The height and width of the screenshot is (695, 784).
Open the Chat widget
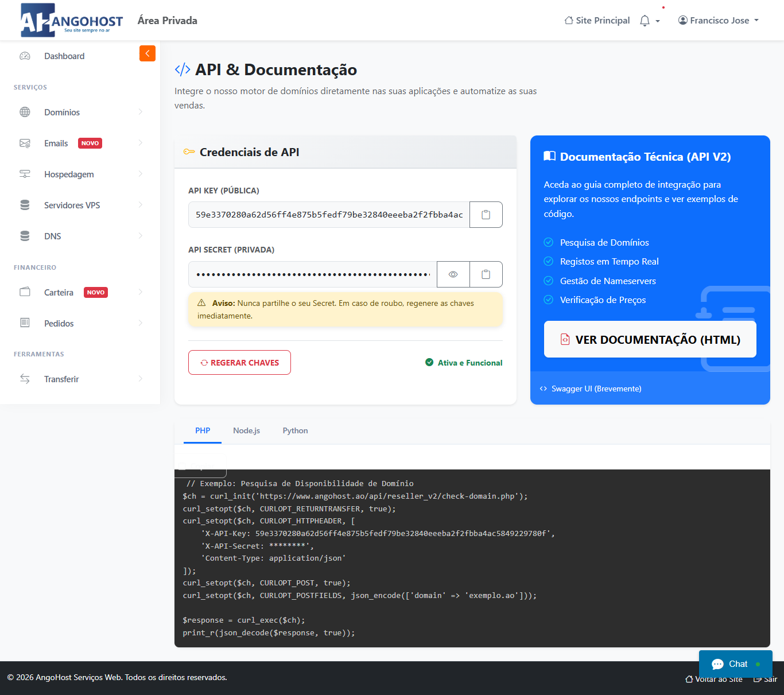[735, 664]
